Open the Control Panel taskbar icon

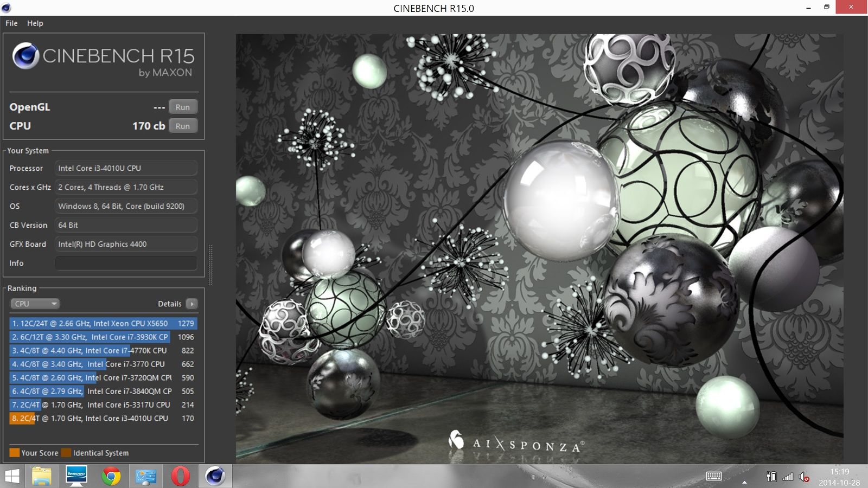pyautogui.click(x=145, y=476)
